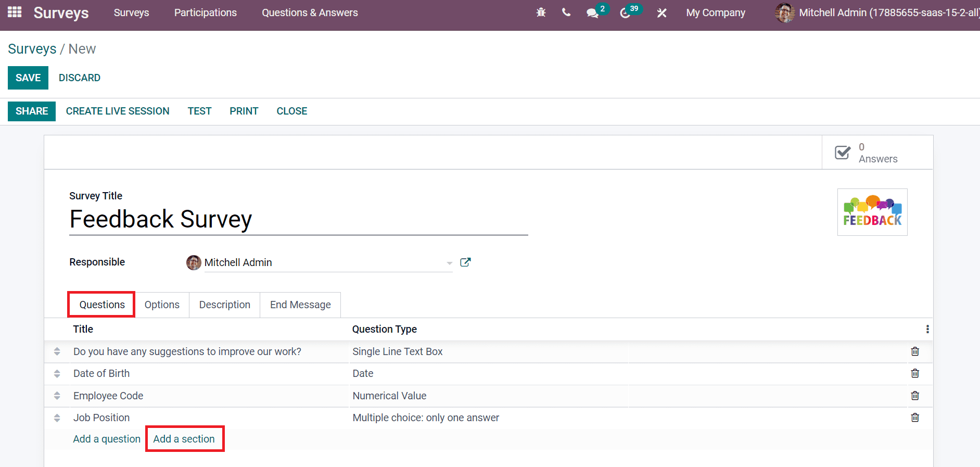Click the Feedback survey image thumbnail
This screenshot has width=980, height=467.
872,212
